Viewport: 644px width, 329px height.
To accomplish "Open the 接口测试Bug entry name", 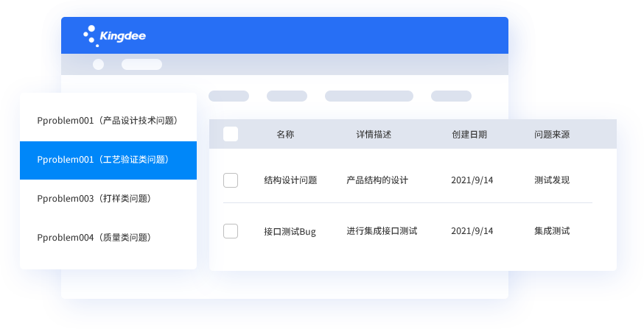I will 290,231.
